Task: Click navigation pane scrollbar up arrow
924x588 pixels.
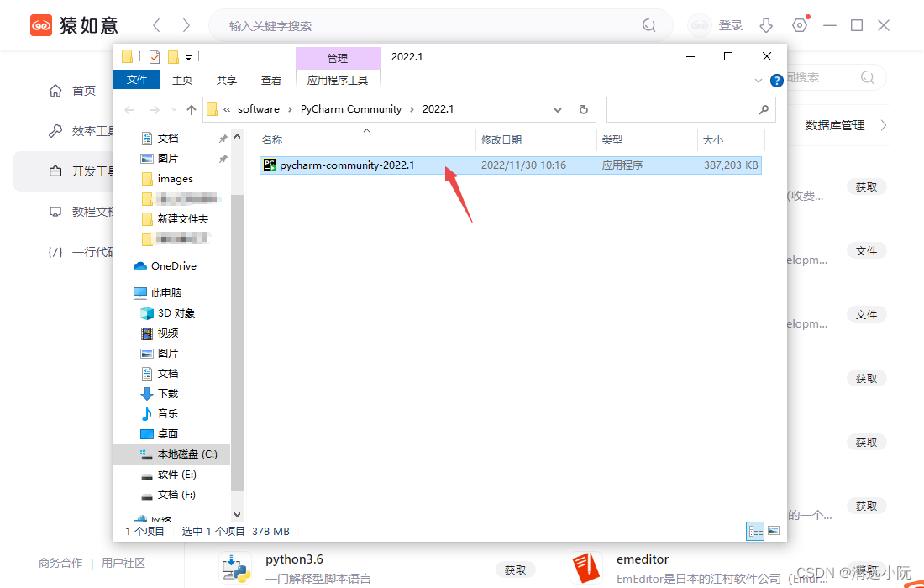Action: [x=238, y=137]
